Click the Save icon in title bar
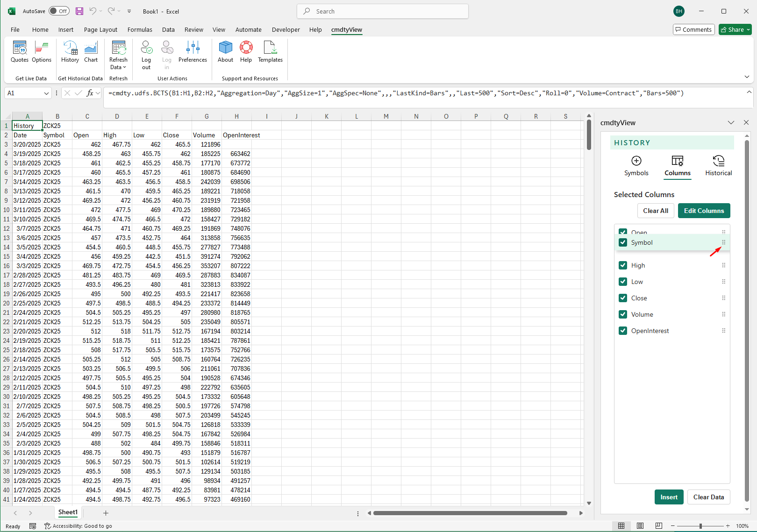This screenshot has height=532, width=757. coord(79,11)
